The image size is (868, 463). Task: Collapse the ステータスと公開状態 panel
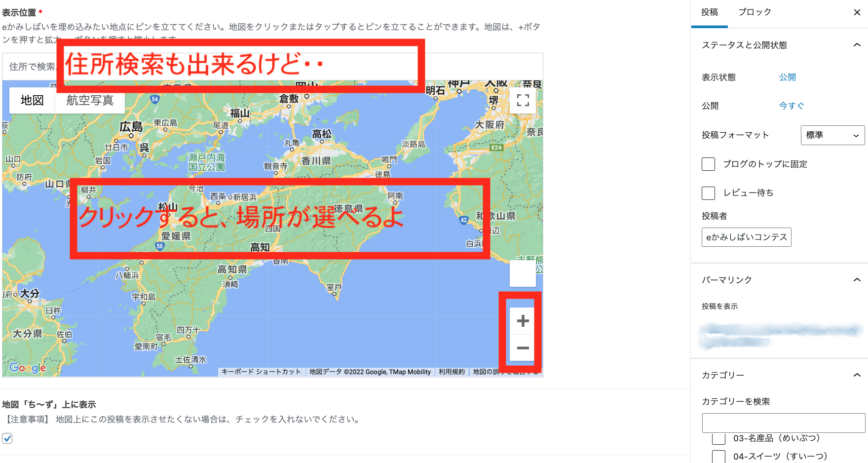[857, 45]
